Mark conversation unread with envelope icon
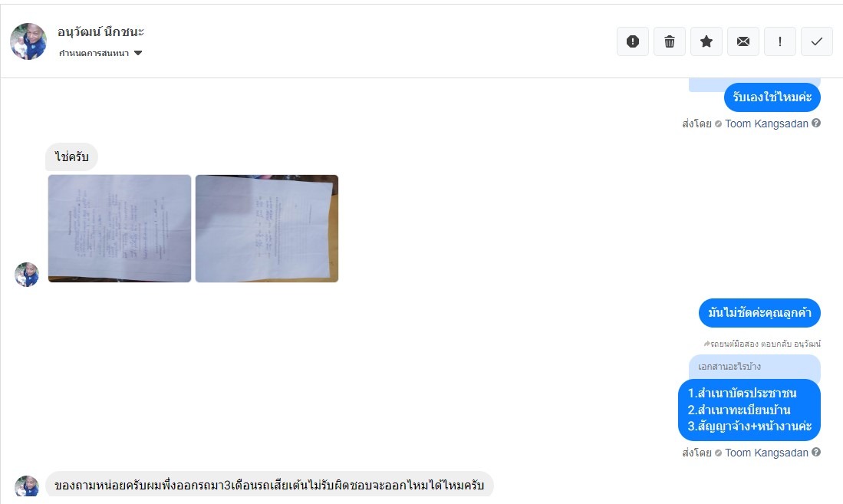This screenshot has width=843, height=504. tap(743, 41)
